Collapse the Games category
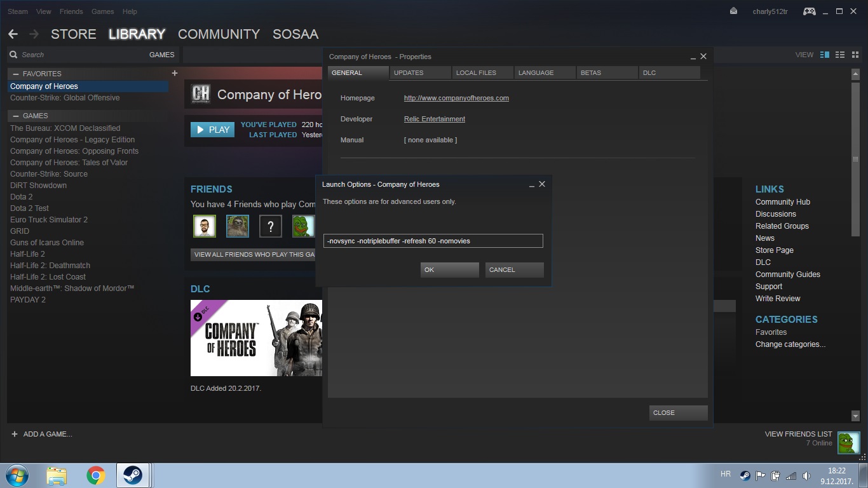Screen dimensions: 868x488 pos(16,116)
